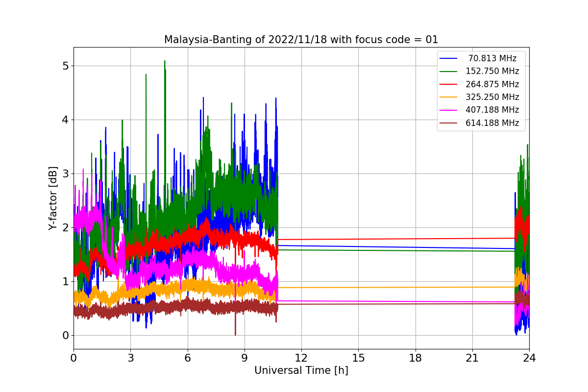Click the plot title mentioning Malaysia-Banting

[x=301, y=40]
